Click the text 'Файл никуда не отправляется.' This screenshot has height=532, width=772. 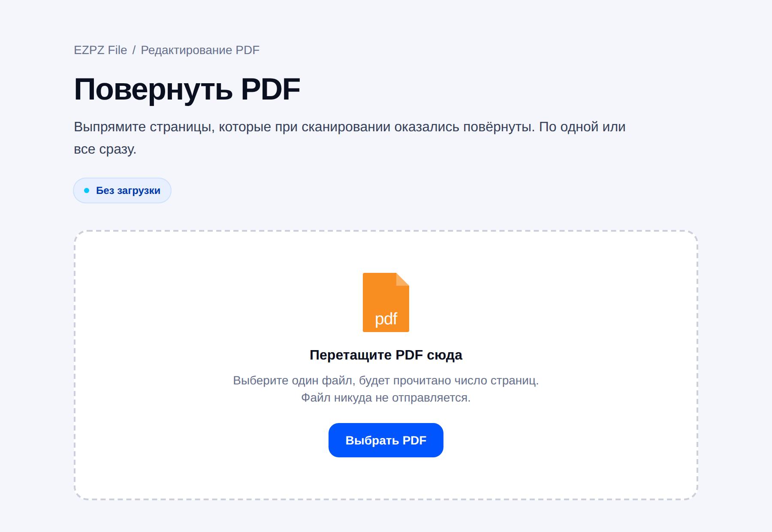click(386, 398)
